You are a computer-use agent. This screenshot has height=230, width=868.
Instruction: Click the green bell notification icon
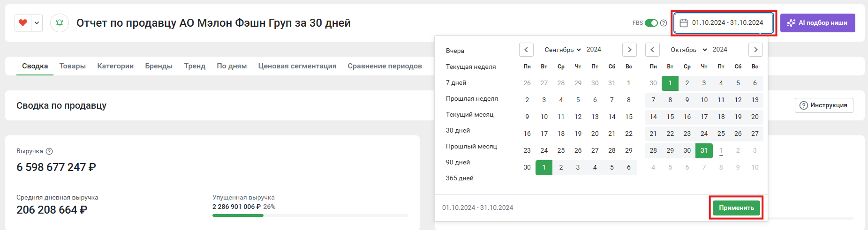click(60, 22)
